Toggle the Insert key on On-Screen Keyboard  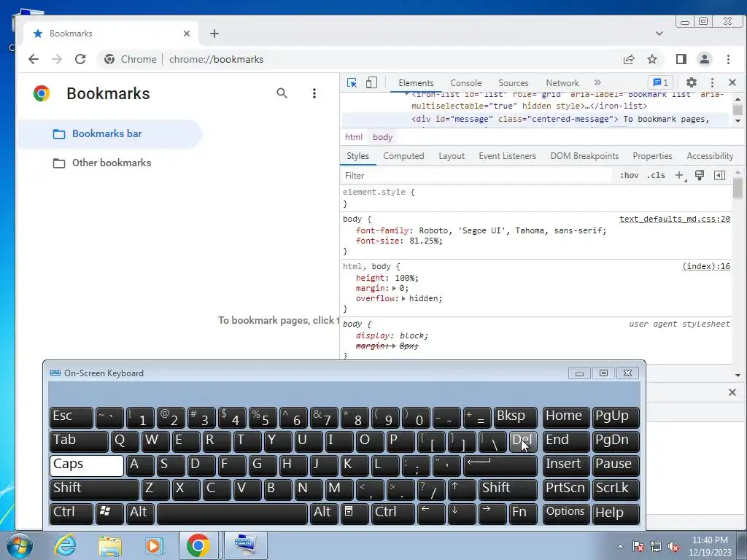pos(565,465)
